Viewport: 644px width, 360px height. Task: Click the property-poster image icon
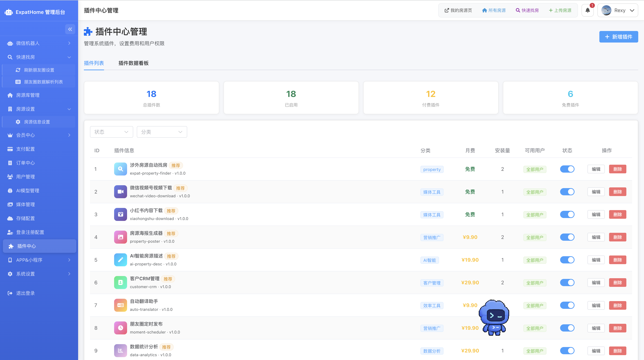[120, 237]
